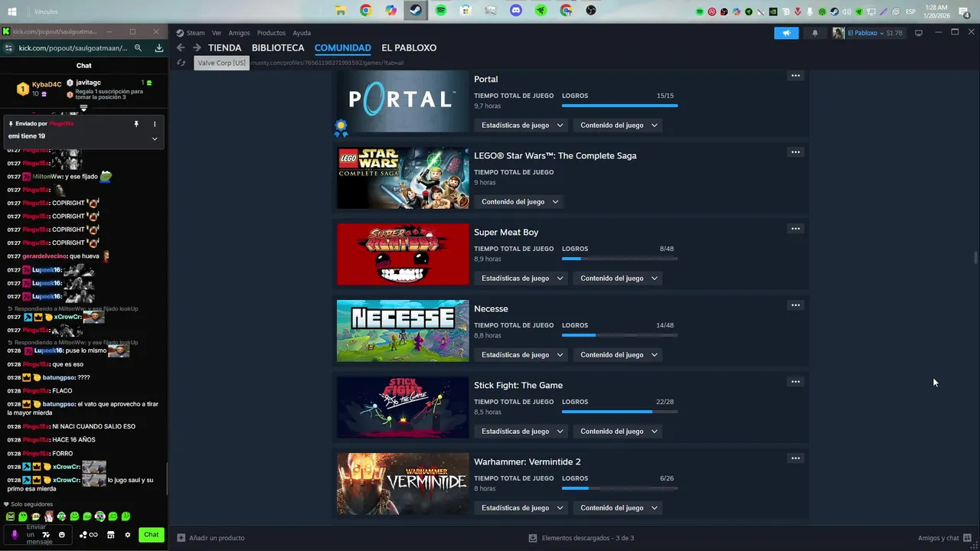
Task: Open the Steam notifications bell
Action: 815,33
